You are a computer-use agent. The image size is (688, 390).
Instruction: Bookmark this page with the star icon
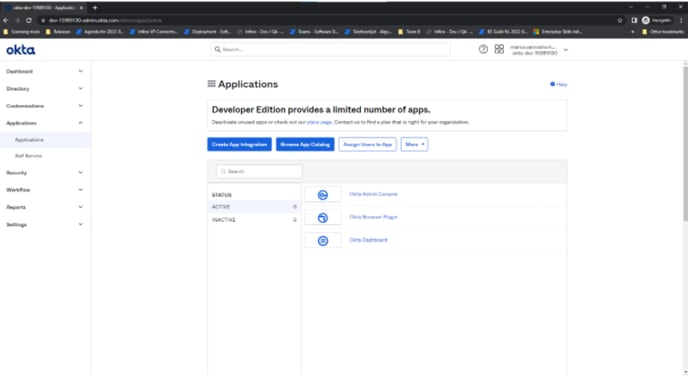pos(620,20)
